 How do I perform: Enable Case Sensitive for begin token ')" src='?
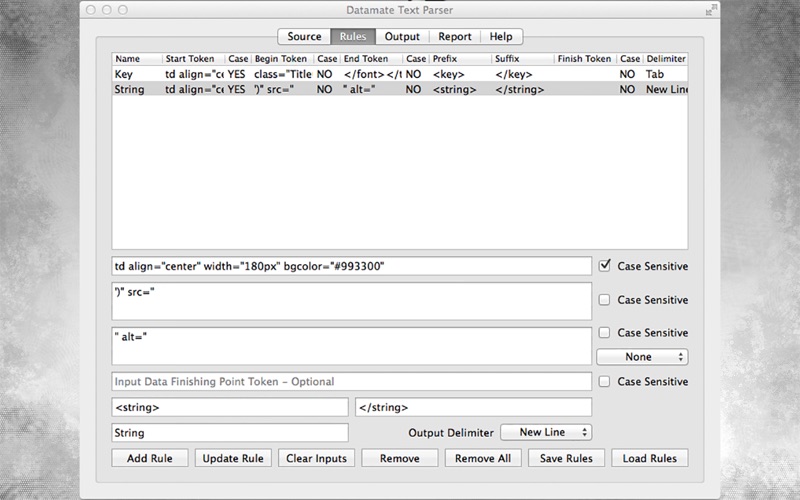point(605,299)
